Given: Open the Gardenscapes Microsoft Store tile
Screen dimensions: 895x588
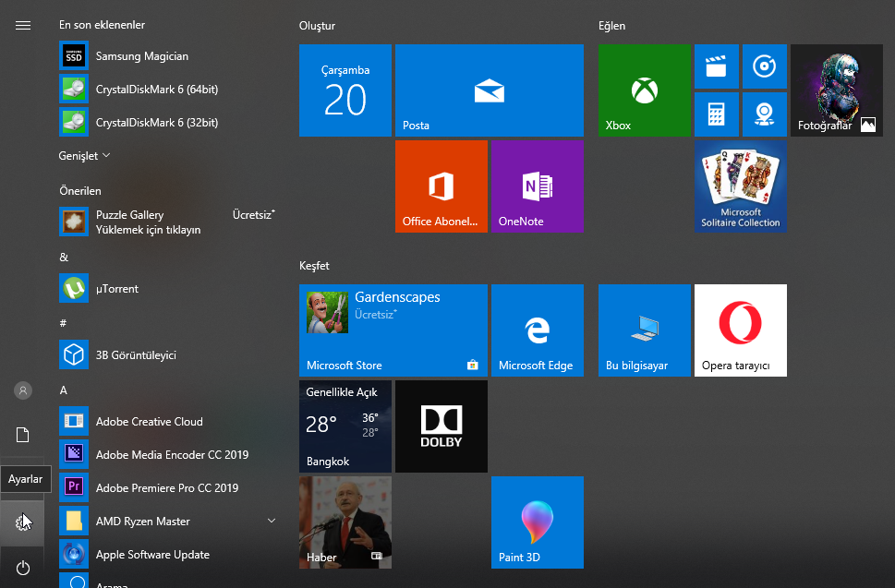Looking at the screenshot, I should (393, 330).
